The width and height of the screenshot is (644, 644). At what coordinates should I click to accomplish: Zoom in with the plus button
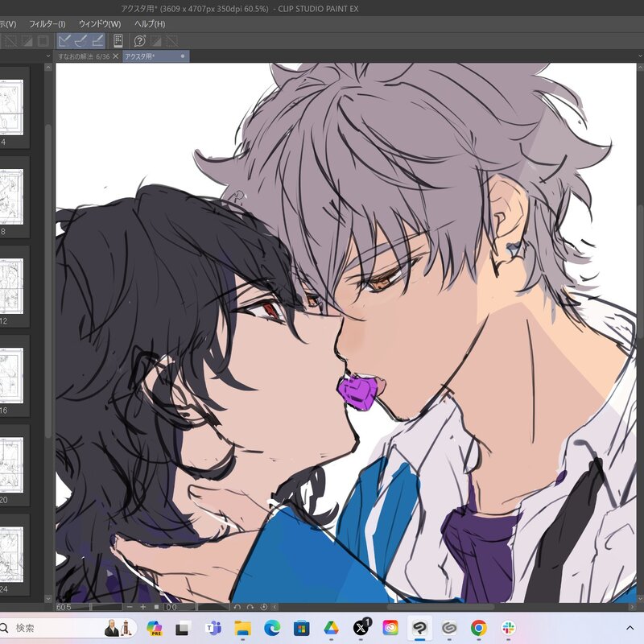tap(143, 607)
